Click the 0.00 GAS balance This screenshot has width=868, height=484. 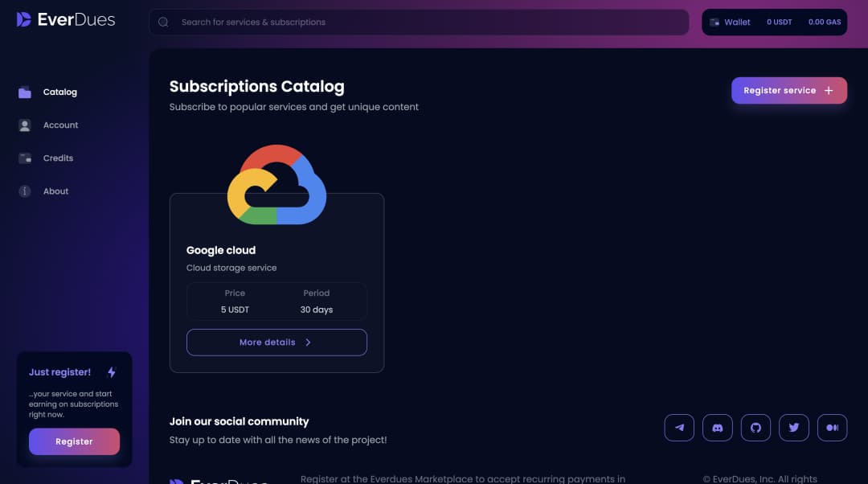coord(825,23)
